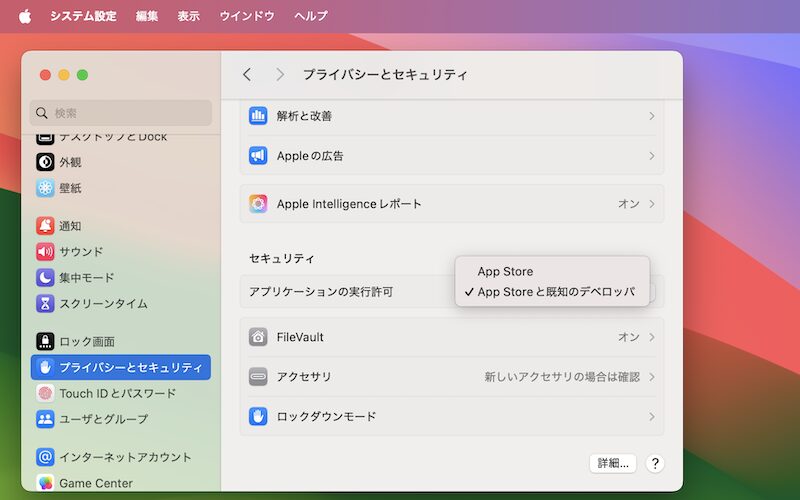
Task: Click ロックダウンモード hand icon
Action: 258,416
